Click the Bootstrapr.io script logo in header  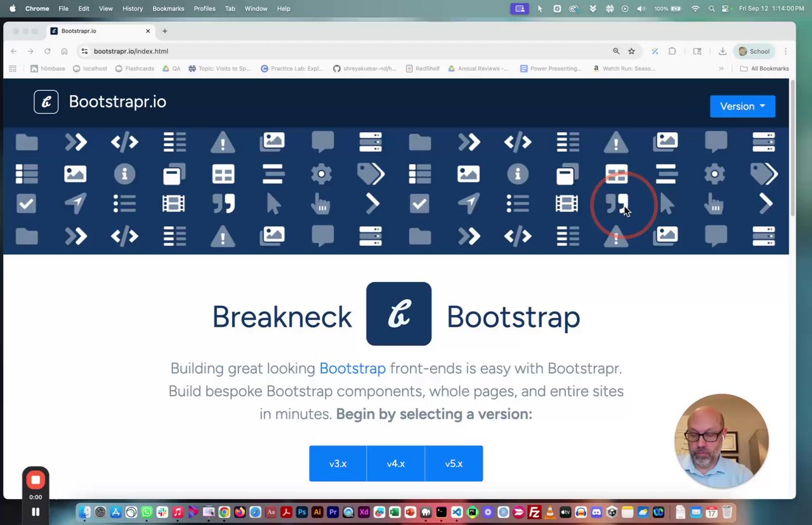(x=46, y=102)
